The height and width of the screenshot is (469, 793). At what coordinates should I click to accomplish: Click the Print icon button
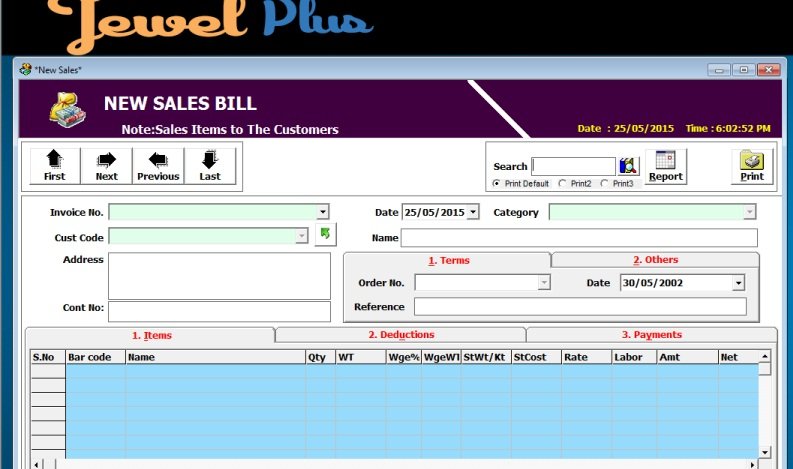(x=752, y=166)
